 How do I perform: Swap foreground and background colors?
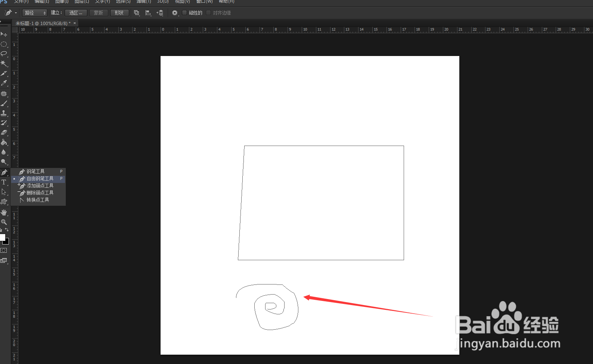pos(7,230)
